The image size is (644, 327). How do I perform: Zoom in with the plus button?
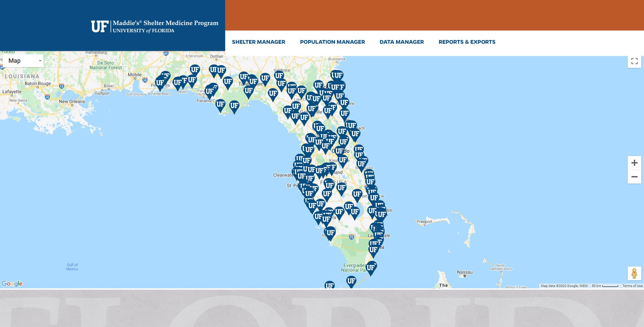pos(634,163)
